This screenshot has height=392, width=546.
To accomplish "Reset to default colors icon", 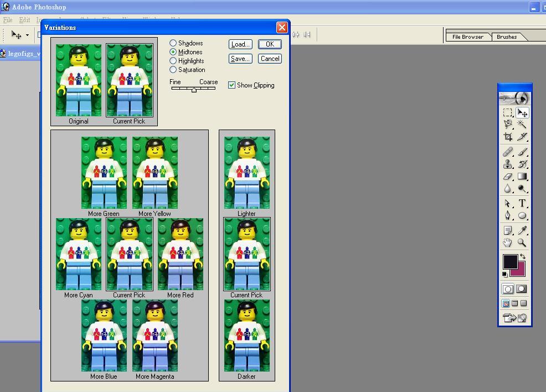I will point(504,274).
